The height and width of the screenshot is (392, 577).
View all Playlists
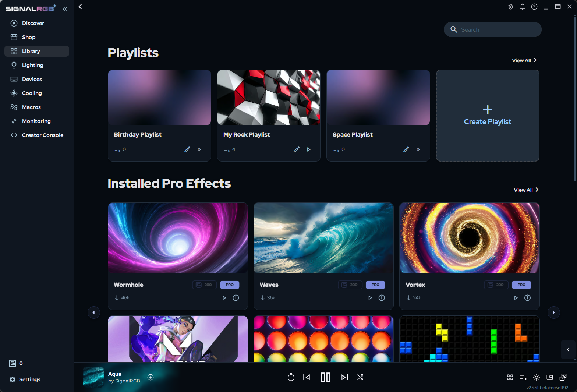(524, 60)
